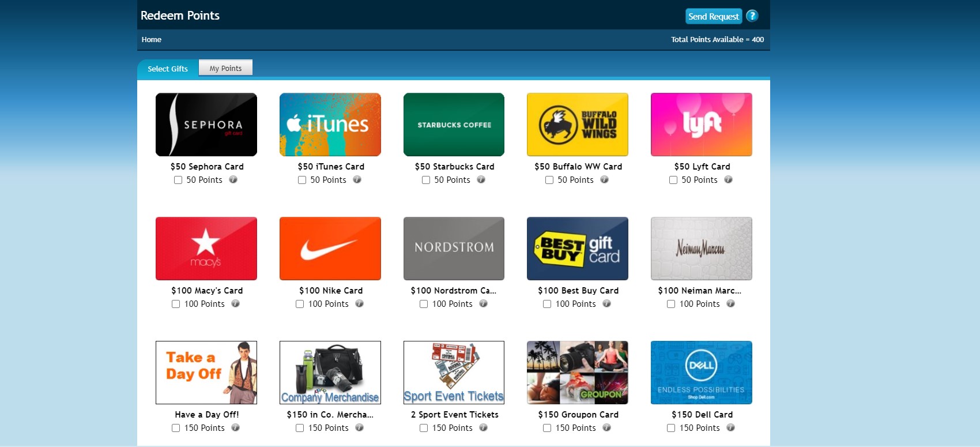This screenshot has height=447, width=980.
Task: Go to the Home link
Action: tap(152, 39)
